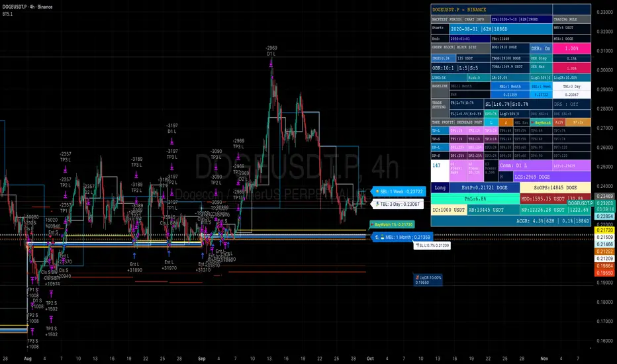The height and width of the screenshot is (364, 617).
Task: Click the AB:13445 USDT cell
Action: coord(493,210)
